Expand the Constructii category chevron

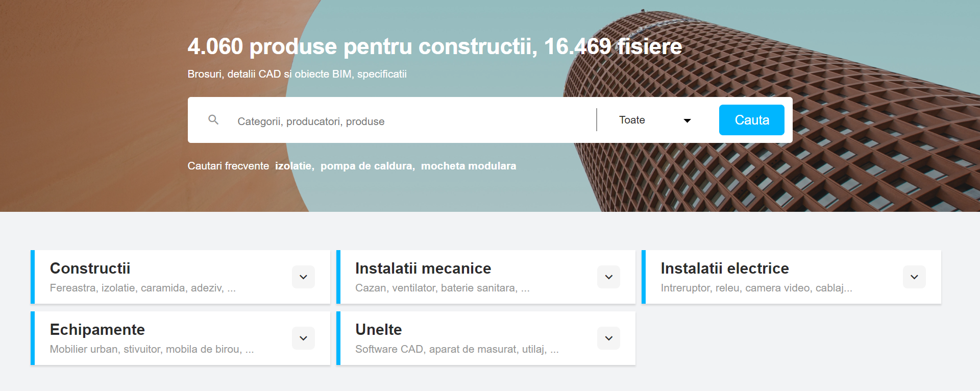(x=303, y=277)
